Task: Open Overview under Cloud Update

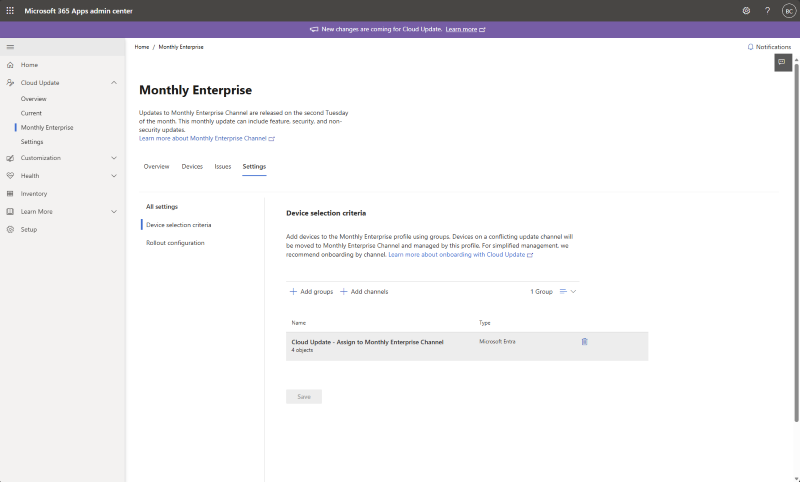Action: click(x=34, y=99)
